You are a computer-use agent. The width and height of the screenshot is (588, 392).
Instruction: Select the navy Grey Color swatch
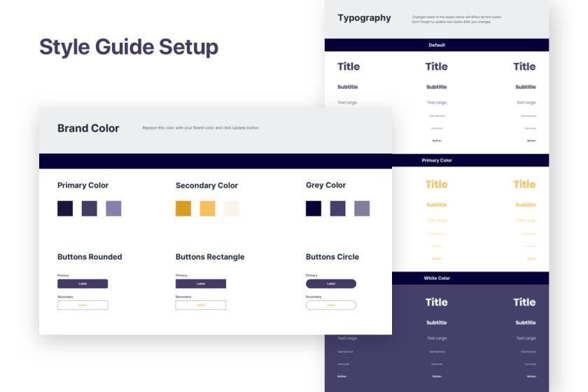click(314, 209)
